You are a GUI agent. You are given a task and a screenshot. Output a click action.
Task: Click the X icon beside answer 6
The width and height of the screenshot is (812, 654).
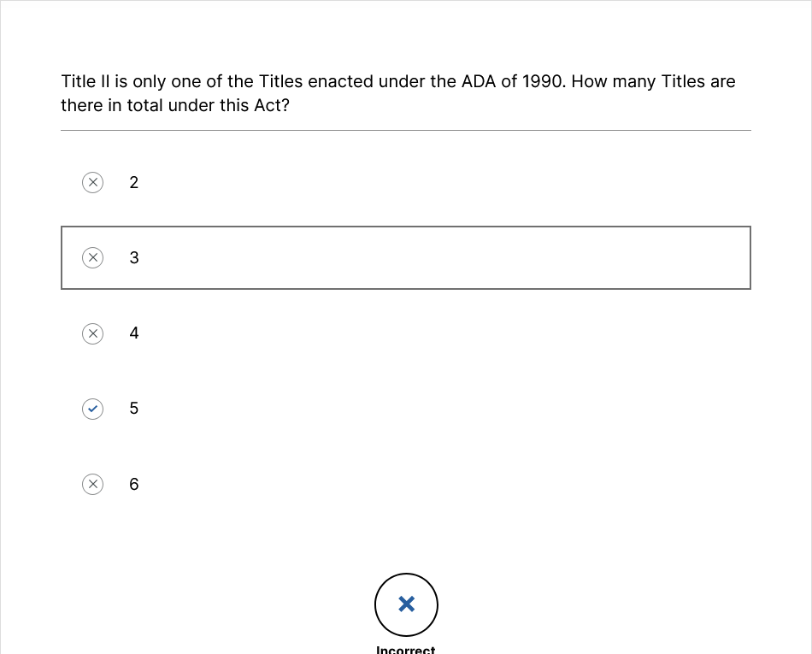(x=92, y=485)
